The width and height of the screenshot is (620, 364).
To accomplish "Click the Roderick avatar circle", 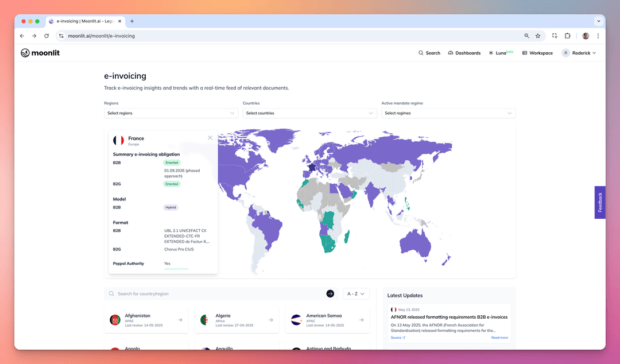I will (566, 53).
